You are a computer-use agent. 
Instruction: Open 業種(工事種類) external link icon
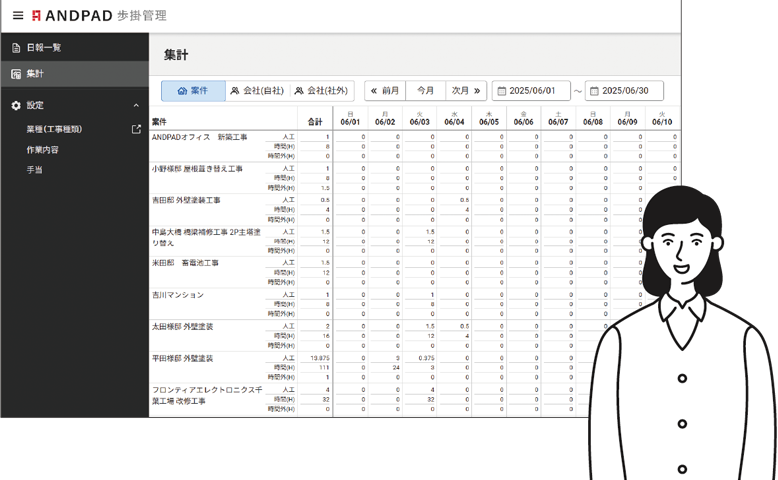coord(136,129)
